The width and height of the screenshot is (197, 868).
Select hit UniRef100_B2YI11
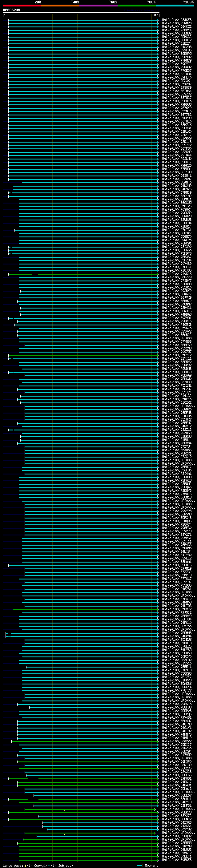point(176,358)
